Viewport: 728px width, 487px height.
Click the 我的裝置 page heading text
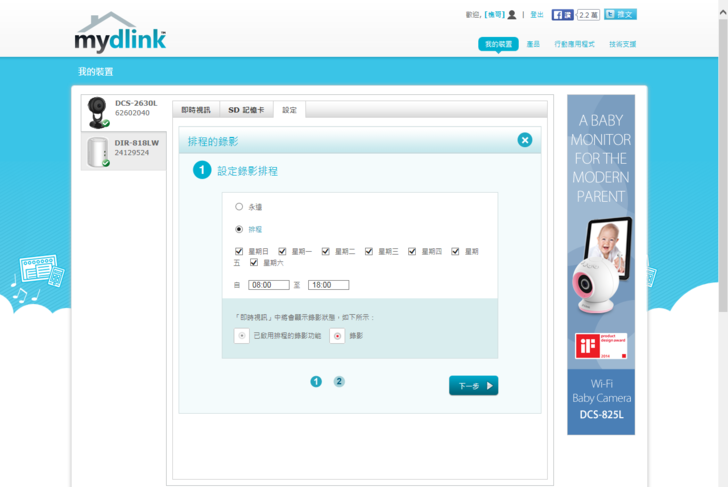coord(95,71)
